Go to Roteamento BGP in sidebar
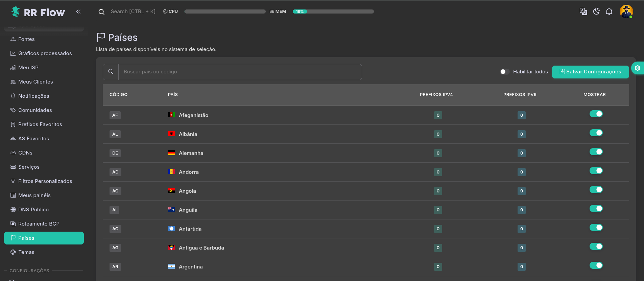The height and width of the screenshot is (281, 644). pyautogui.click(x=39, y=224)
